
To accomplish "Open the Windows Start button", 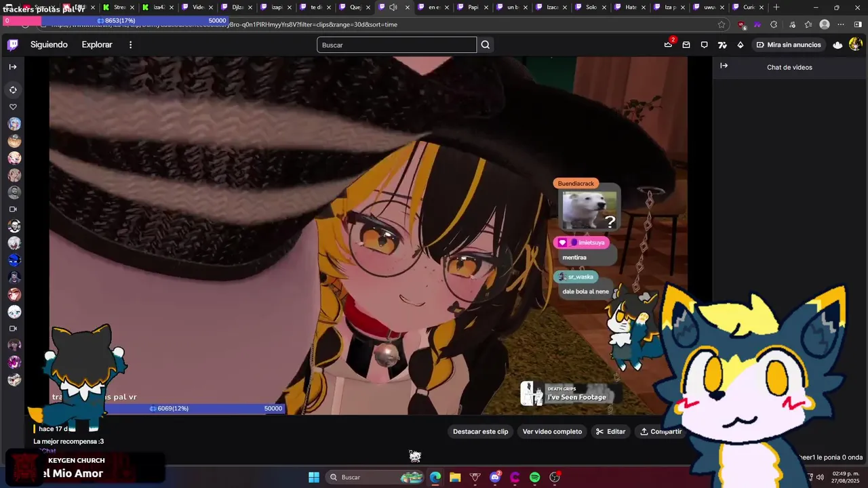I will pyautogui.click(x=314, y=477).
